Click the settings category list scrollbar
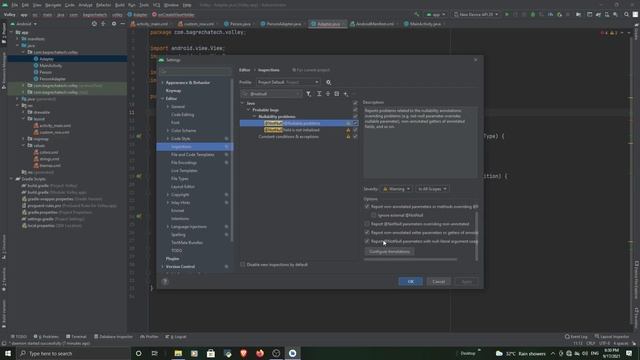Viewport: 640px width, 360px height. tap(232, 159)
